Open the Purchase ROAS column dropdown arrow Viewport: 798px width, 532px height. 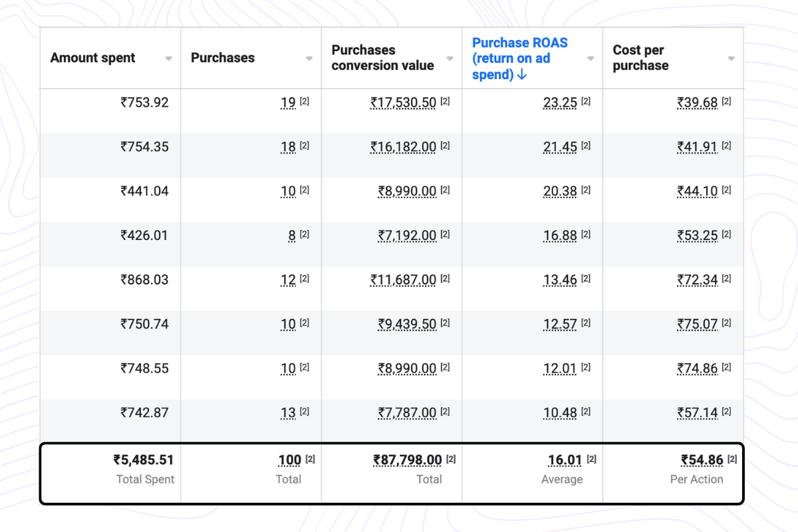pyautogui.click(x=591, y=59)
